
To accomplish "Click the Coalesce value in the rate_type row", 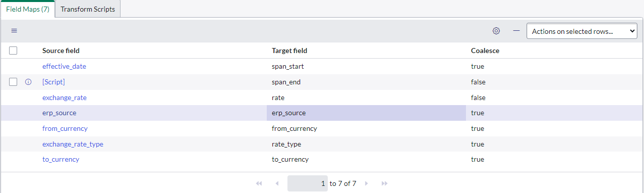I will (478, 144).
